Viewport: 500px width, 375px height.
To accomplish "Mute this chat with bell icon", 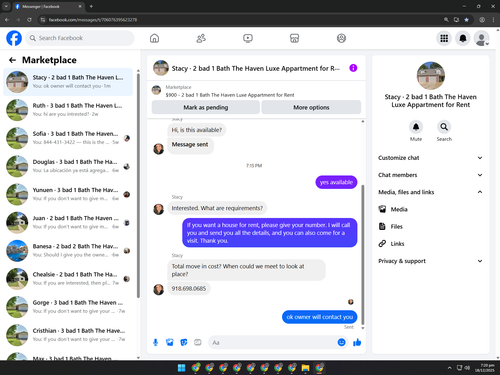I will [416, 127].
